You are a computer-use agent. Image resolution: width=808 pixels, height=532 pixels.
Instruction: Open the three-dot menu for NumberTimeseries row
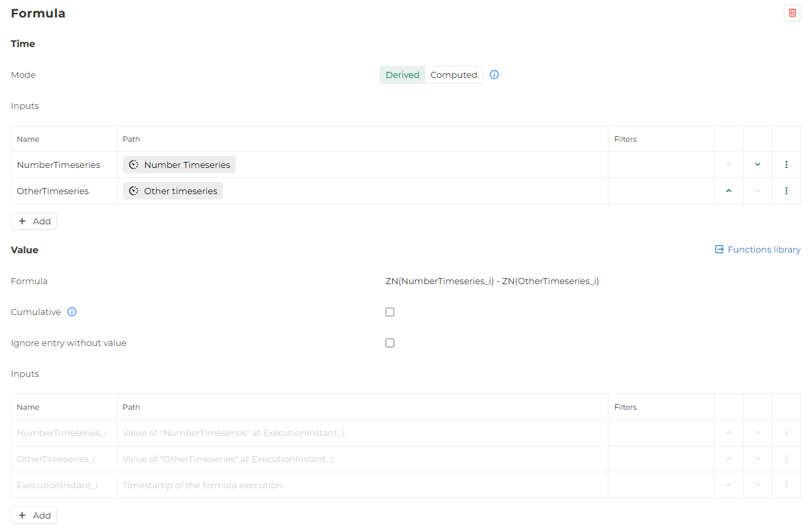pos(786,165)
